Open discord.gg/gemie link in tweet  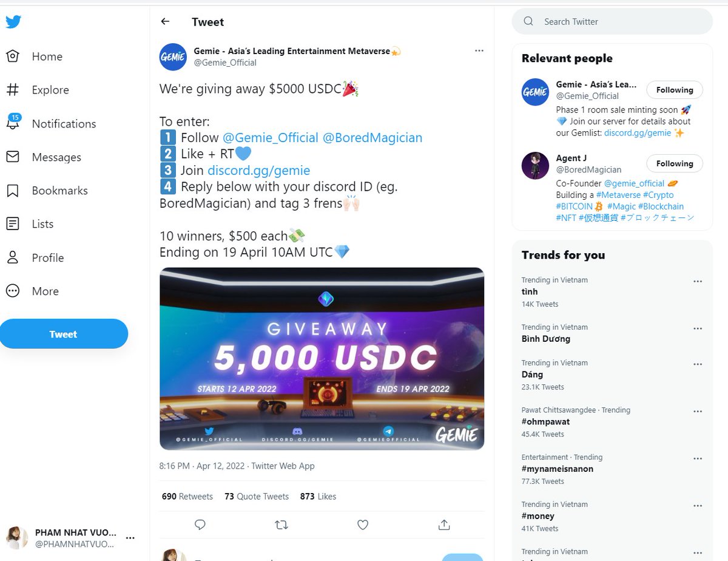[258, 171]
